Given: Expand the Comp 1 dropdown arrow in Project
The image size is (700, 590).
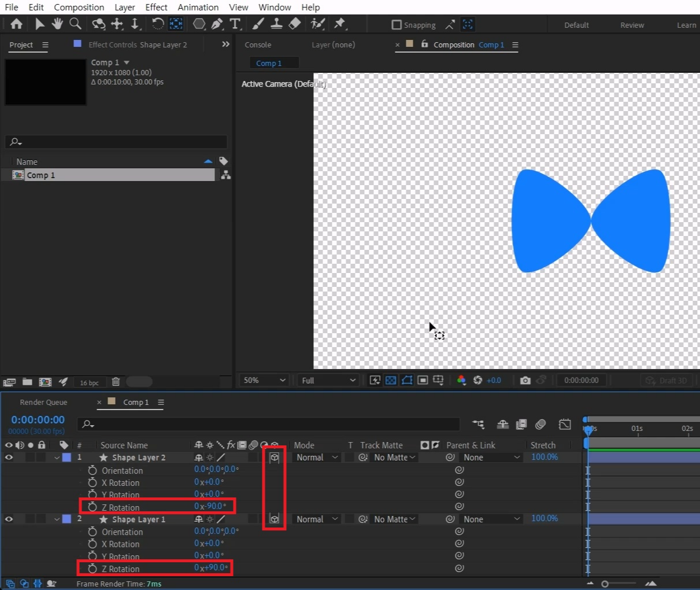Looking at the screenshot, I should 127,62.
